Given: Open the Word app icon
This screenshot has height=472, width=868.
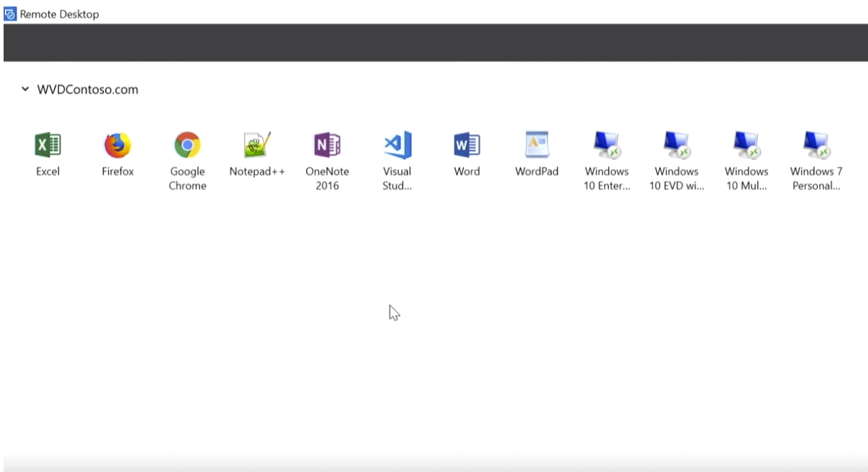Looking at the screenshot, I should (467, 146).
